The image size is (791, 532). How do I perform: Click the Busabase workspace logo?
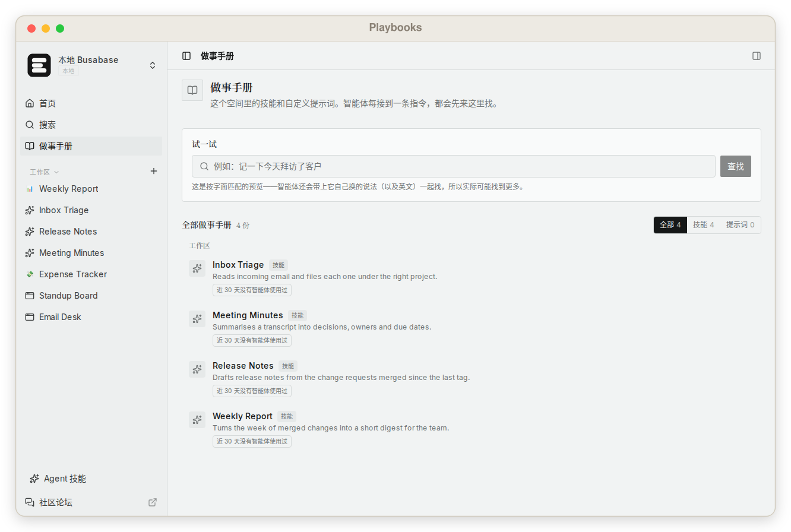tap(39, 65)
